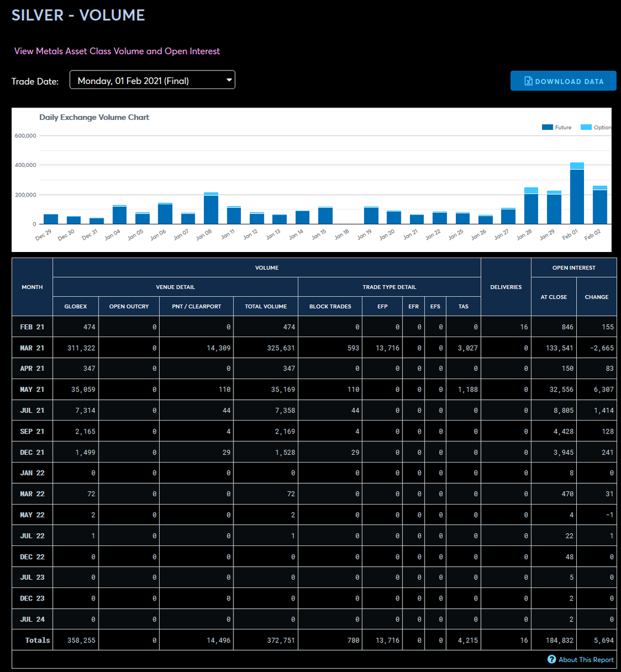Select the JAN 22 month row label

(x=32, y=473)
